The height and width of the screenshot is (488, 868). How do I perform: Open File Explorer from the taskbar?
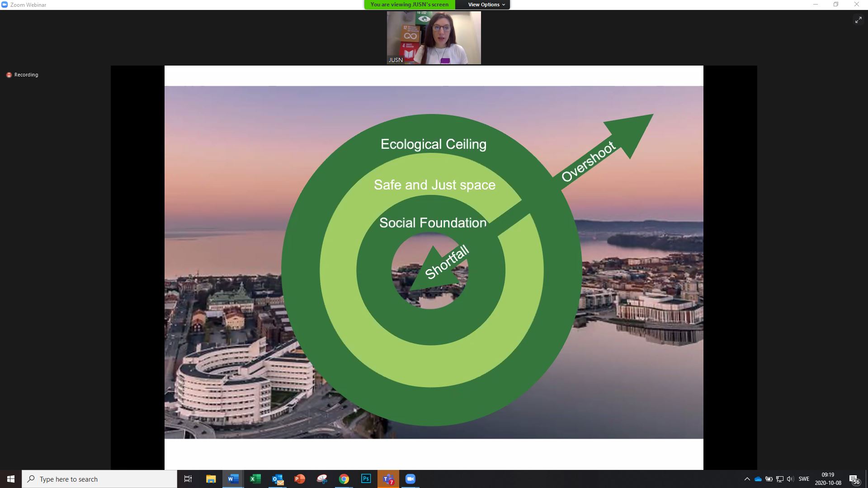point(211,479)
